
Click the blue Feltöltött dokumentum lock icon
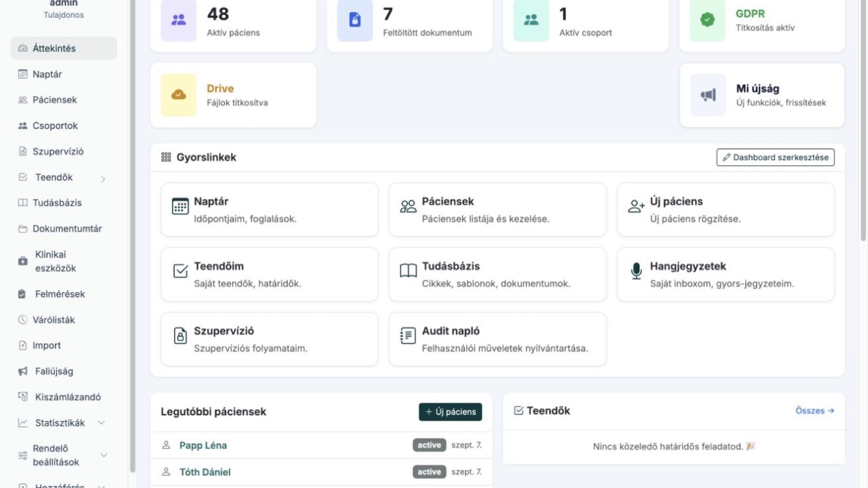click(x=355, y=20)
